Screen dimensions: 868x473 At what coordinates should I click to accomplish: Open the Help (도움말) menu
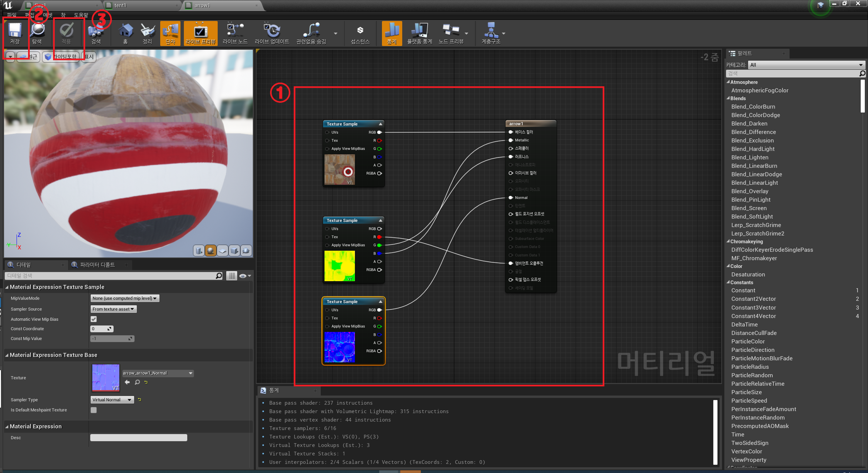click(81, 15)
